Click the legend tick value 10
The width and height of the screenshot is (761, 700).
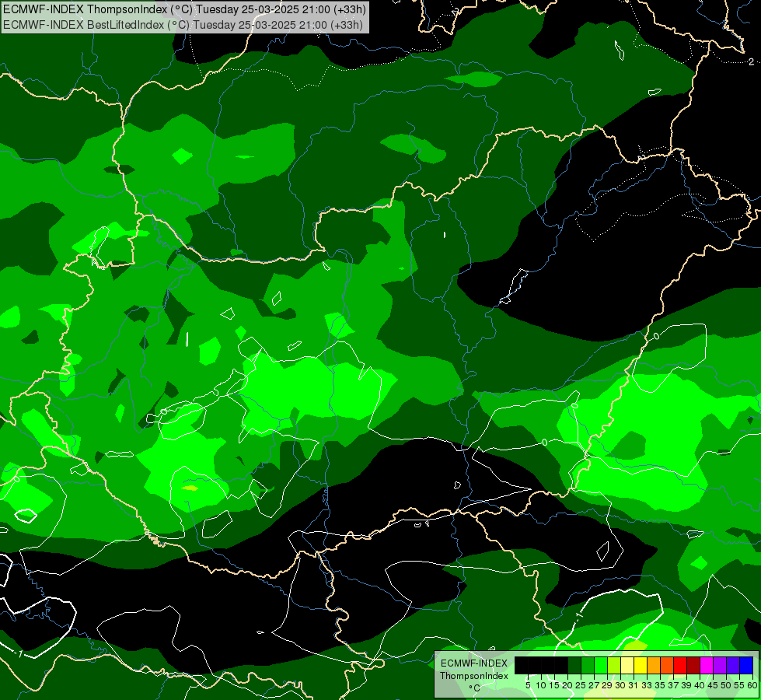click(x=541, y=685)
